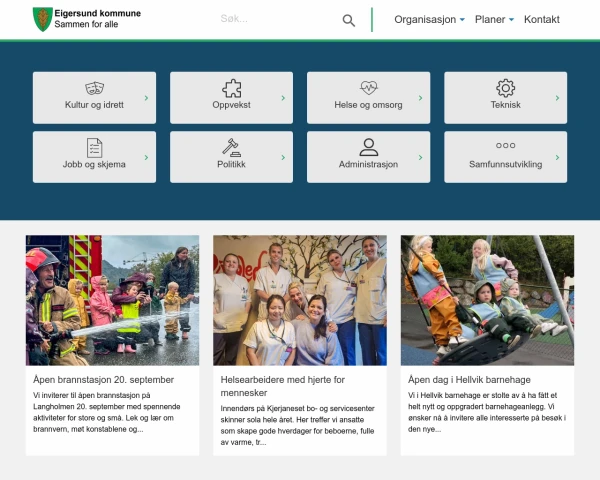Click the gear Teknisk icon
This screenshot has height=480, width=600.
tap(505, 88)
